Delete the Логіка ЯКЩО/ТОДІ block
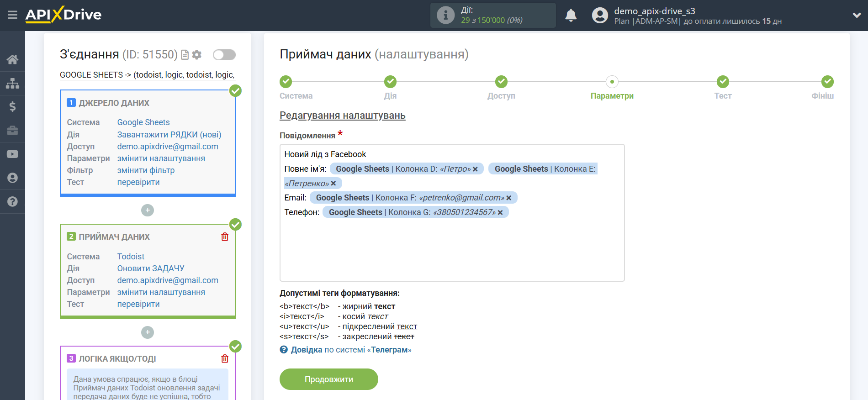The width and height of the screenshot is (868, 400). (x=225, y=358)
